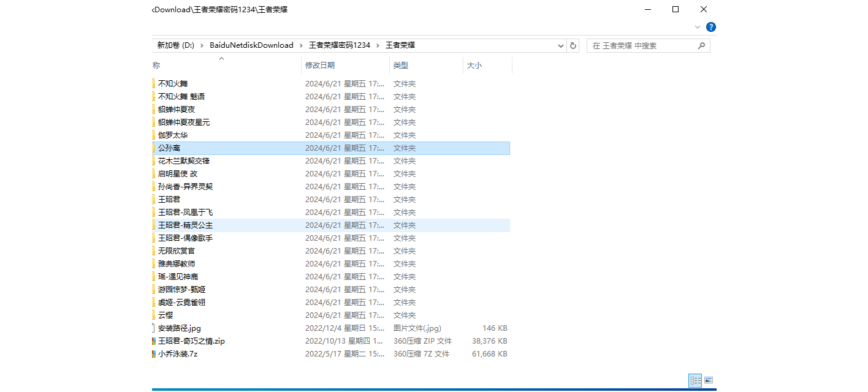Click the 图片文件(.jpg) type cell
The width and height of the screenshot is (868, 392).
click(x=417, y=328)
